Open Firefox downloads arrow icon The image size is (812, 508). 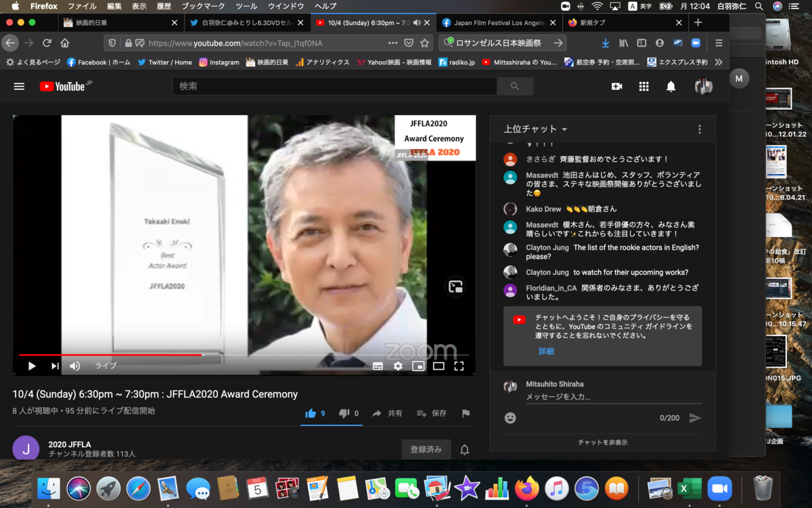[606, 43]
